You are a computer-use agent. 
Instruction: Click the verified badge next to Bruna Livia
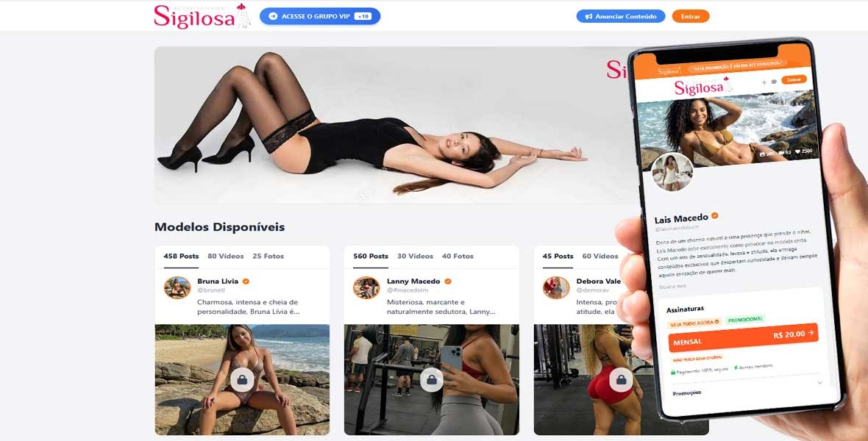point(246,281)
